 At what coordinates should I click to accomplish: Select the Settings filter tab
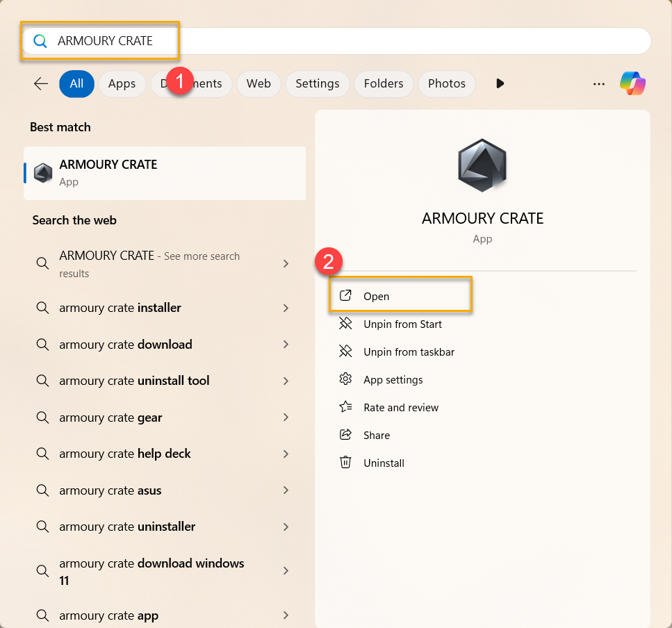point(317,83)
